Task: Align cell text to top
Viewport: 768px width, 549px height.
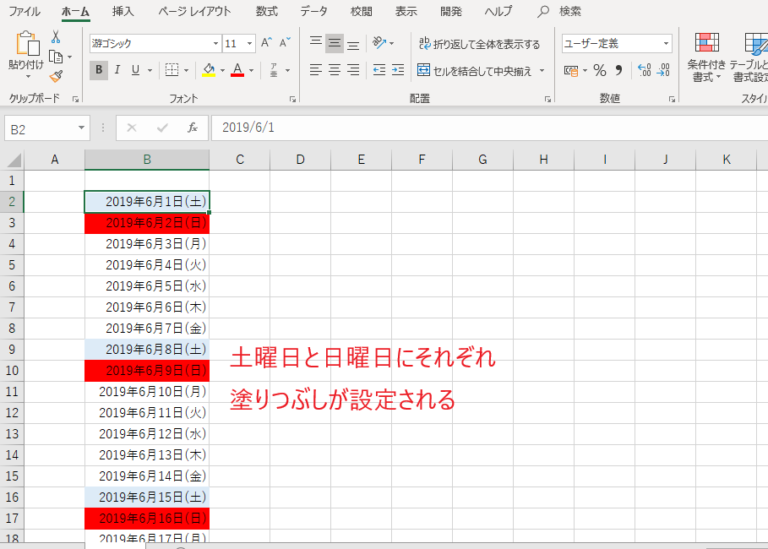Action: (x=316, y=43)
